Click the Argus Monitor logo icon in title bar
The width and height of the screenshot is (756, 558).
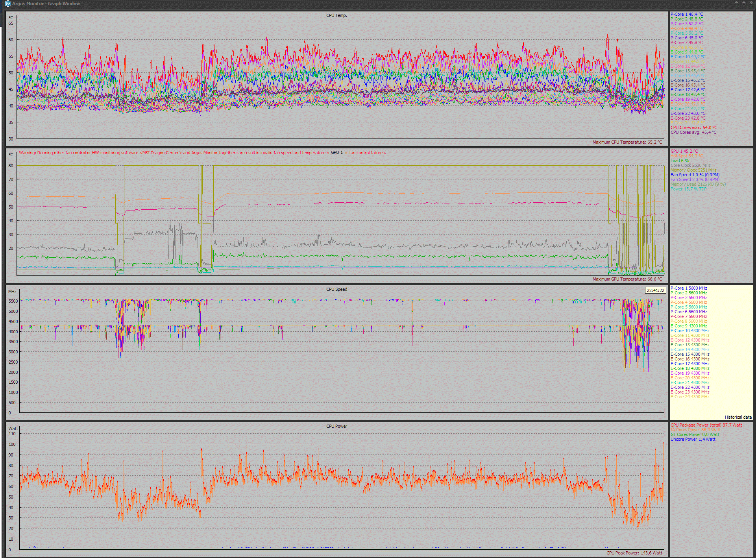tap(7, 4)
